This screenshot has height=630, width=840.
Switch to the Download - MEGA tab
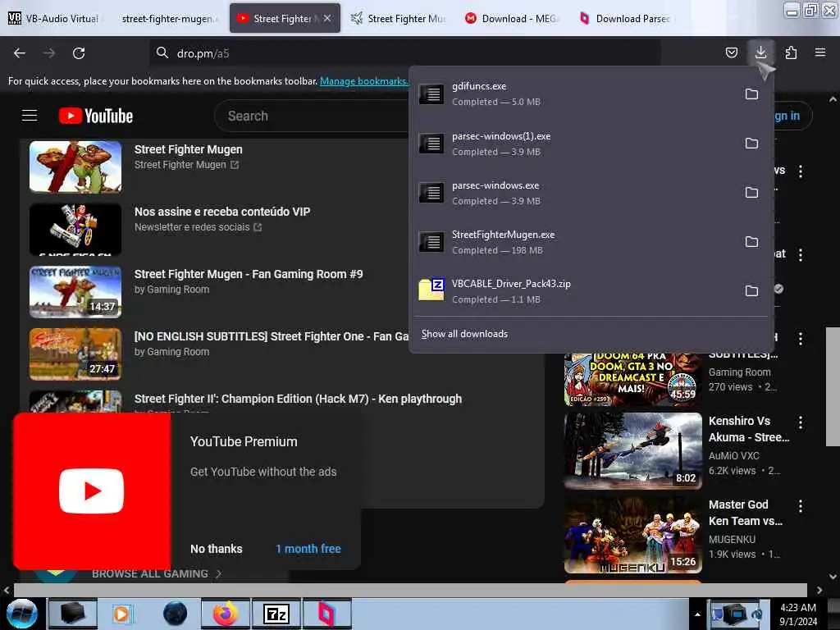coord(512,18)
